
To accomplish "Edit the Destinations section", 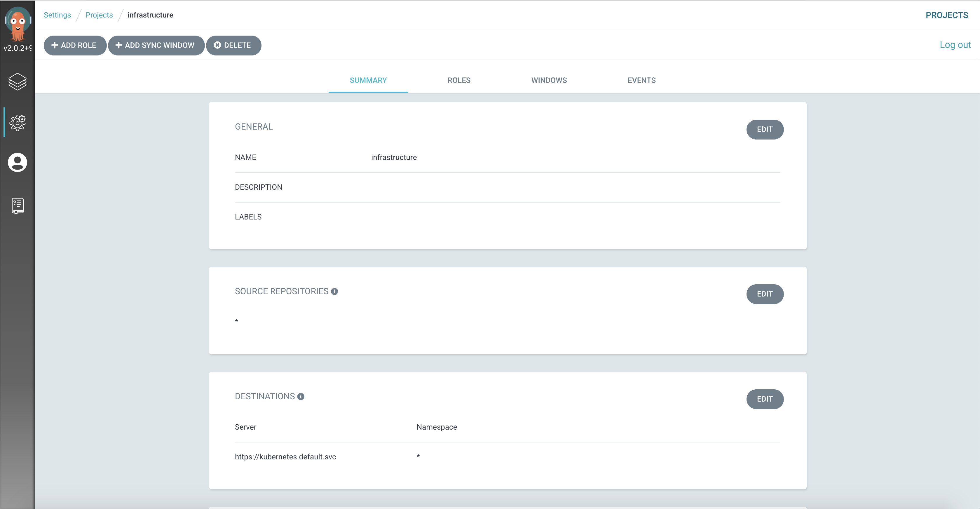I will (x=764, y=399).
